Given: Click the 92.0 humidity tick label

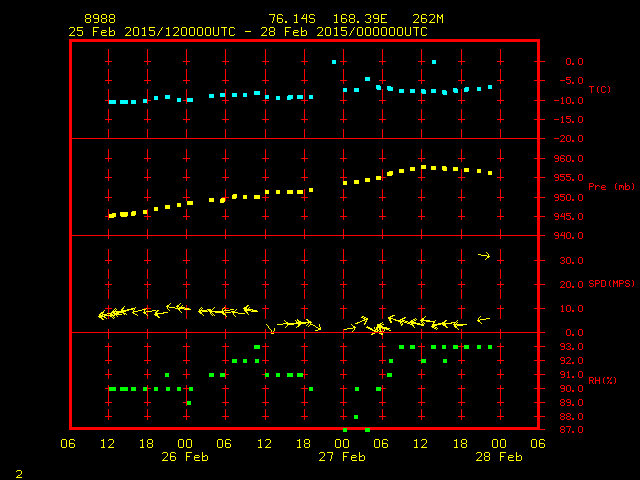Looking at the screenshot, I should pyautogui.click(x=571, y=361).
